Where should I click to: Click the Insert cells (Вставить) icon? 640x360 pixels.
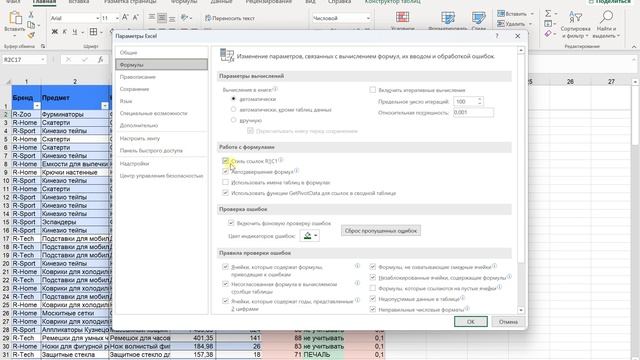[x=501, y=14]
